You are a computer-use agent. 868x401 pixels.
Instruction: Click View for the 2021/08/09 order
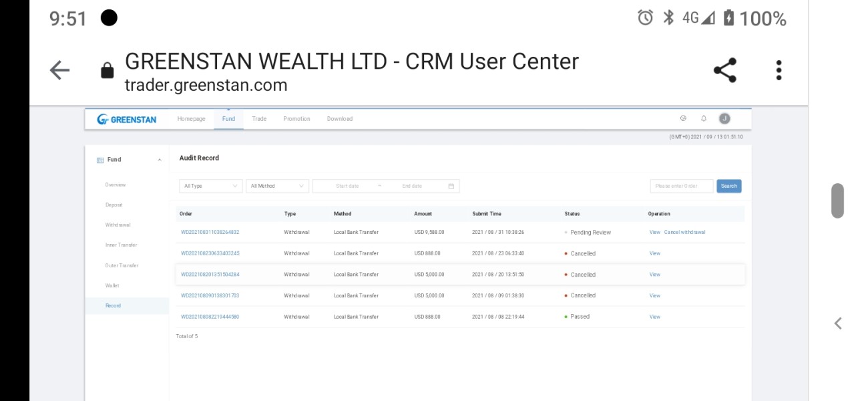(x=654, y=295)
